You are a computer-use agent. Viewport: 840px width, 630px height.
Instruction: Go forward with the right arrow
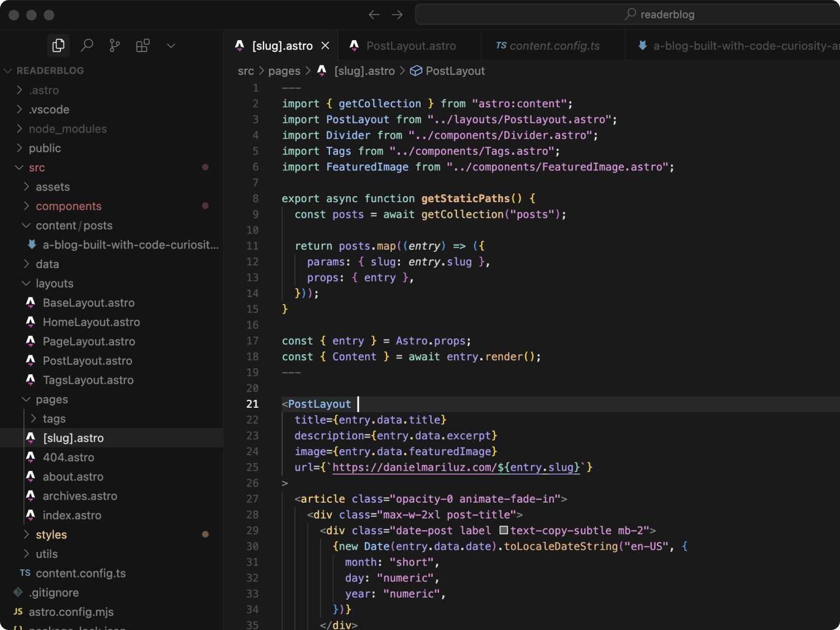(397, 15)
